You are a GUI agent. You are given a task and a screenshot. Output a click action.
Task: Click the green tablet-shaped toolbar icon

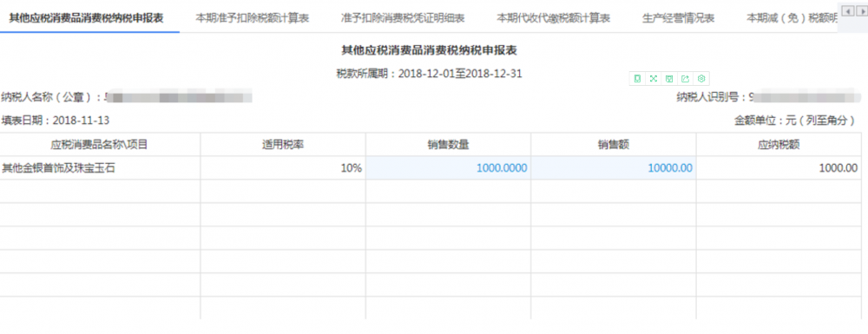tap(638, 79)
